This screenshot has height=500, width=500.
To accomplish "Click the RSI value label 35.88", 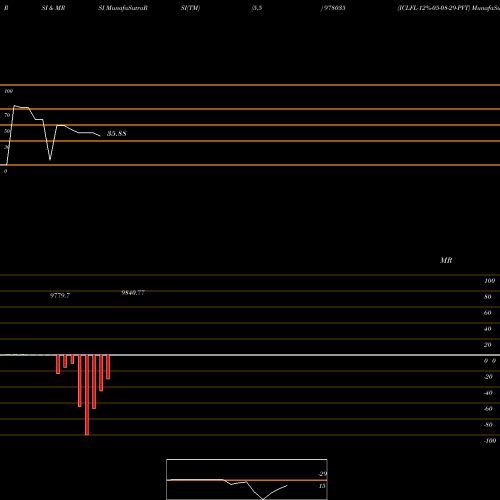I will [x=116, y=134].
